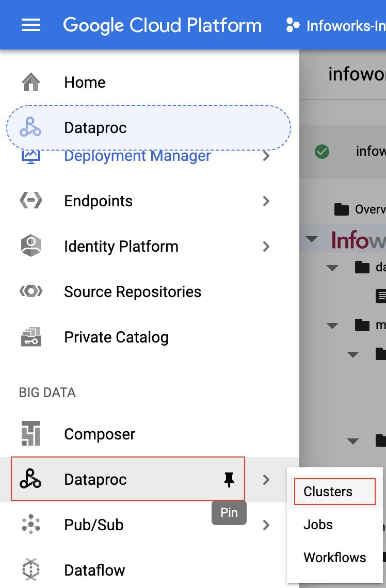Image resolution: width=386 pixels, height=588 pixels.
Task: Expand Pub/Sub submenu chevron
Action: click(266, 525)
